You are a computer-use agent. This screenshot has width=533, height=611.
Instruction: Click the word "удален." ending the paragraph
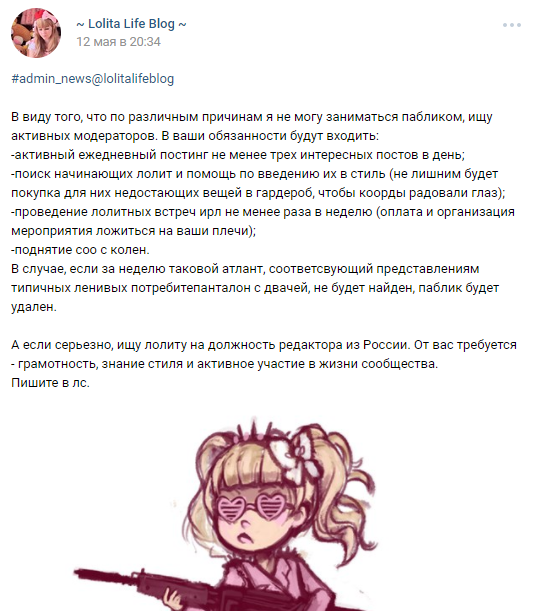click(34, 307)
